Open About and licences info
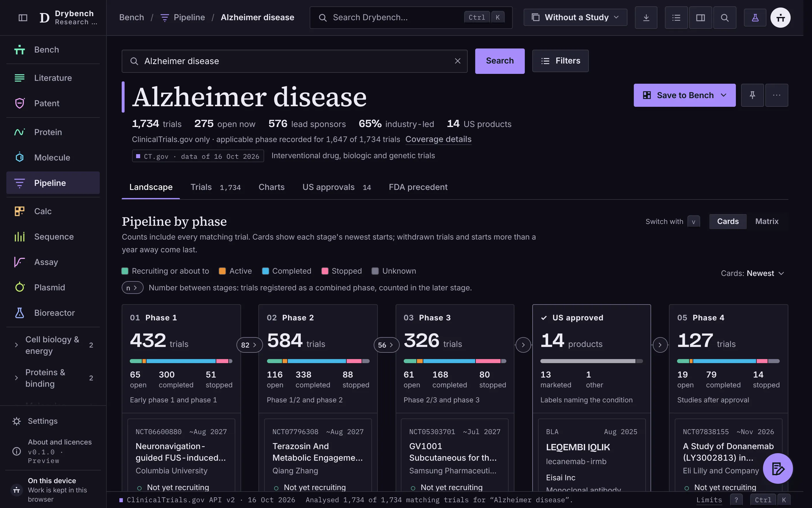This screenshot has width=812, height=508. (x=53, y=451)
